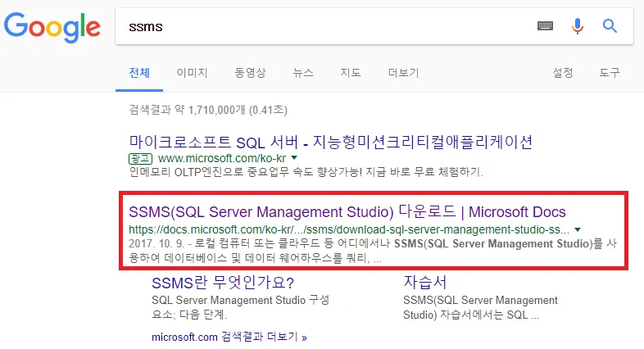This screenshot has height=349, width=644.
Task: Click SQL Server Management Studio 구성 요소 snippet
Action: point(240,307)
